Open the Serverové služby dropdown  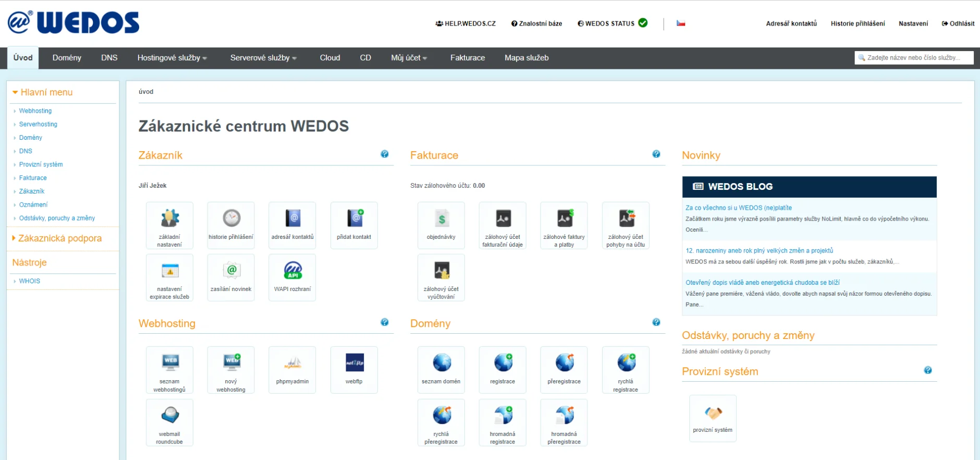point(263,58)
